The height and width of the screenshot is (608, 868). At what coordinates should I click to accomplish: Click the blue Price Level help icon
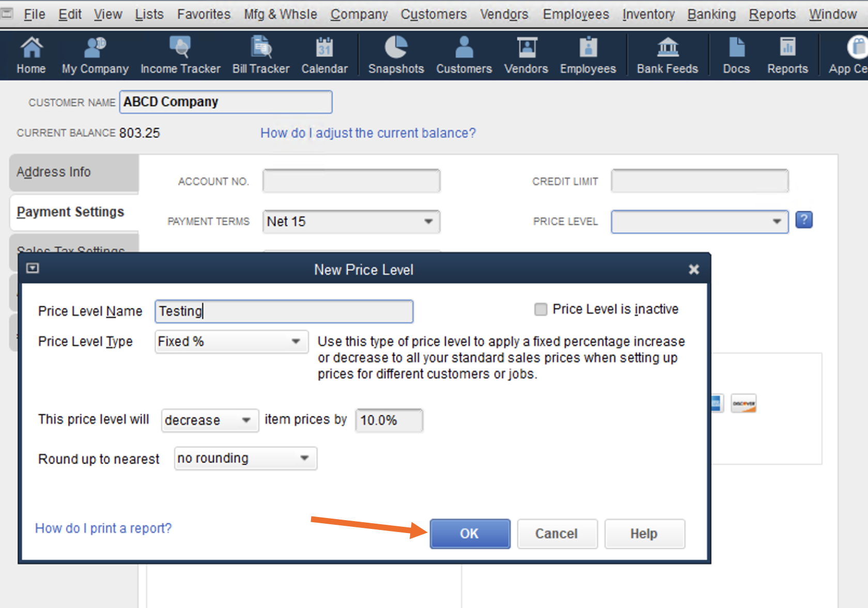(x=804, y=220)
